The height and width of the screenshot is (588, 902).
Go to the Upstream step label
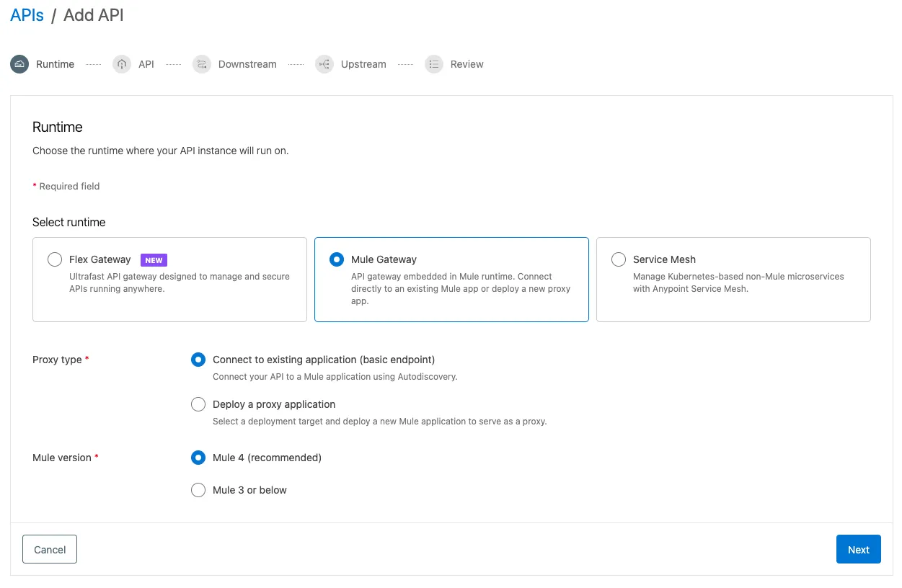coord(363,64)
